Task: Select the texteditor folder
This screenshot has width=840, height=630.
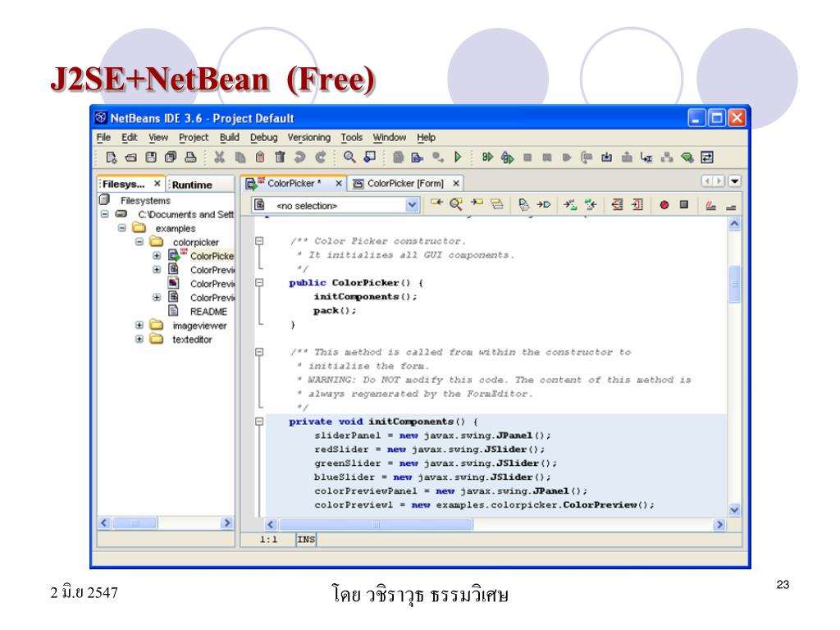Action: coord(192,340)
